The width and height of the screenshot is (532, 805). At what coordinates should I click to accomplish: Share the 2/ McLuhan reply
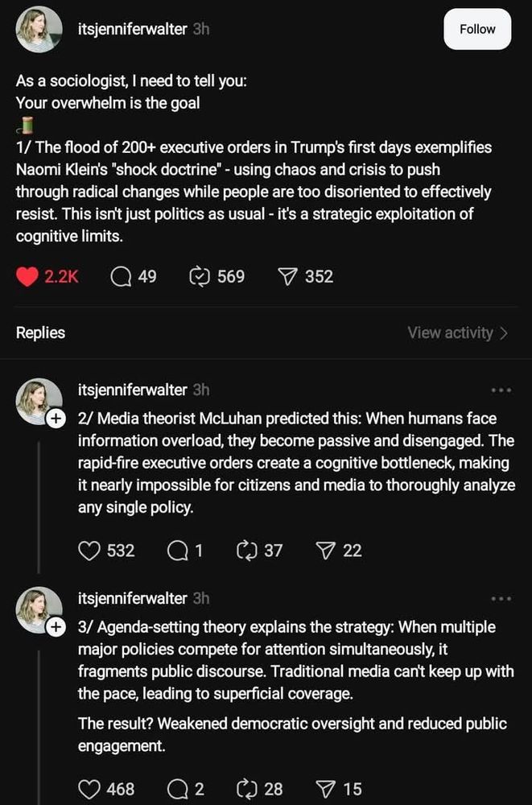click(x=325, y=551)
